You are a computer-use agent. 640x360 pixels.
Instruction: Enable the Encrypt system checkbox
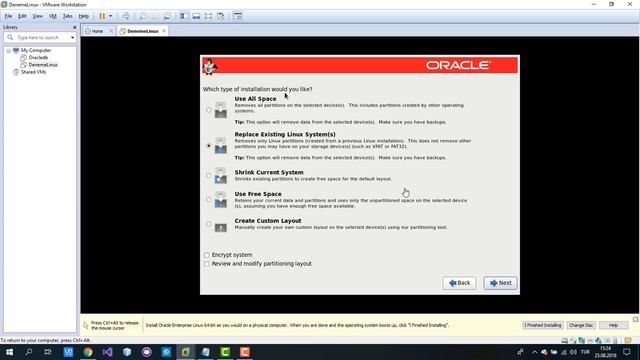click(207, 255)
